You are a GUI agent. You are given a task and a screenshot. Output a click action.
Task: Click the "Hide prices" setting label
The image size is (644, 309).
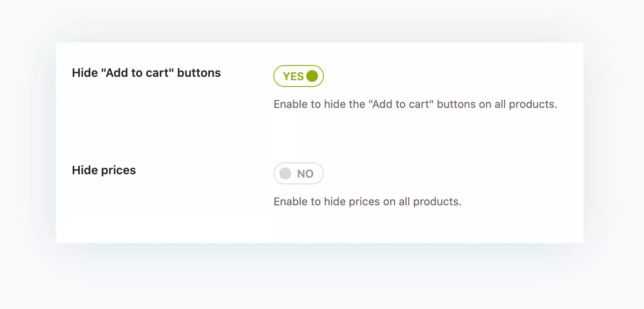(x=104, y=170)
